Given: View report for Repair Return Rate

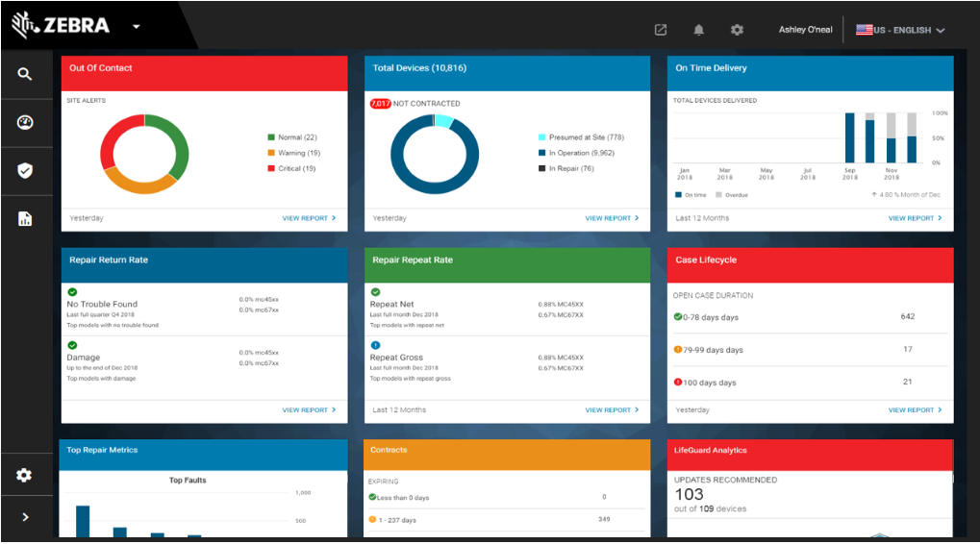Looking at the screenshot, I should [x=309, y=409].
